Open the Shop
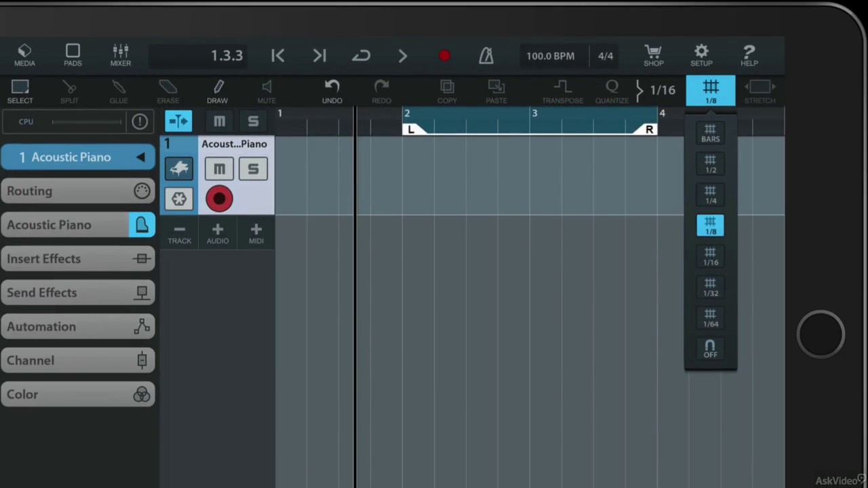868x488 pixels. pyautogui.click(x=654, y=56)
